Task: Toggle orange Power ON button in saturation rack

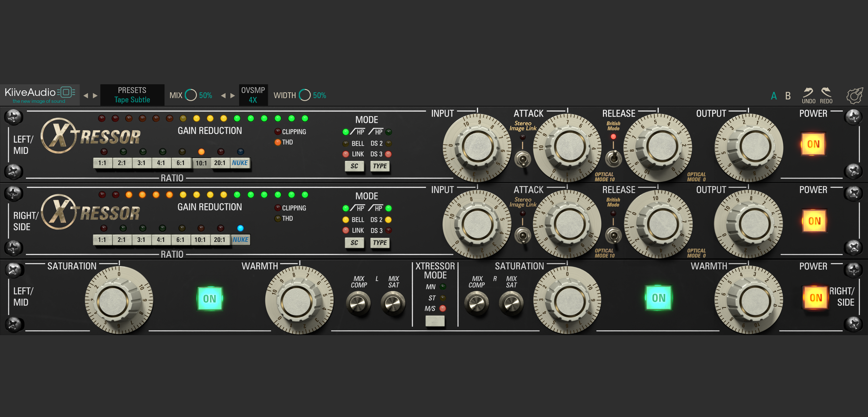Action: coord(816,298)
